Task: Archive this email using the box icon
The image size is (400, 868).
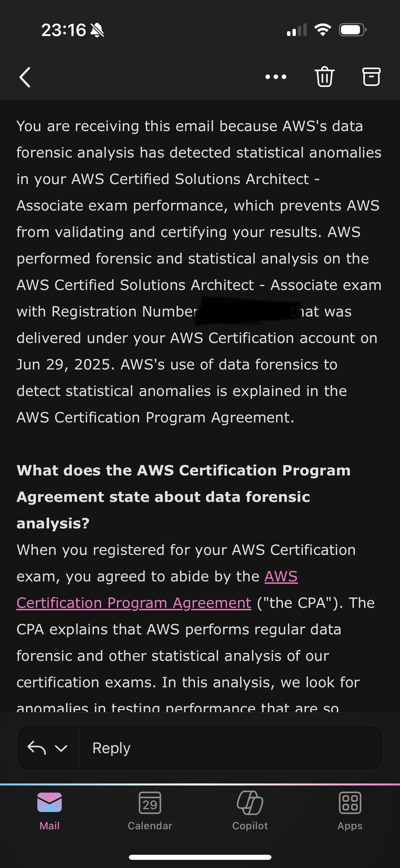Action: coord(371,77)
